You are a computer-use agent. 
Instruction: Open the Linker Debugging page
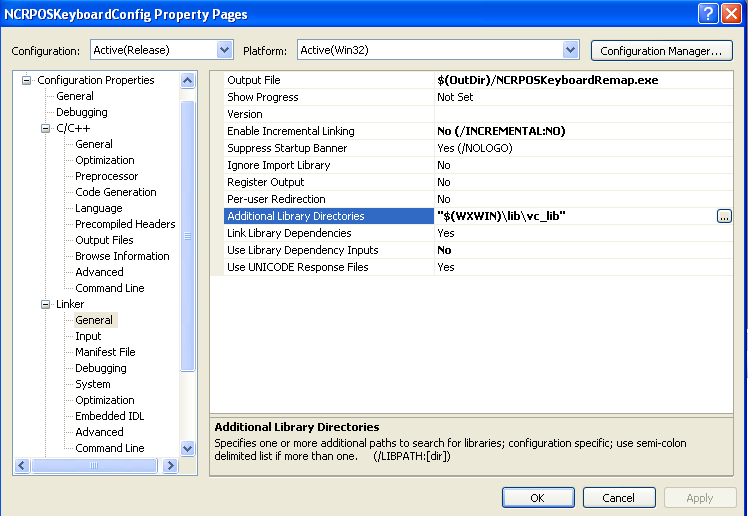(x=101, y=368)
